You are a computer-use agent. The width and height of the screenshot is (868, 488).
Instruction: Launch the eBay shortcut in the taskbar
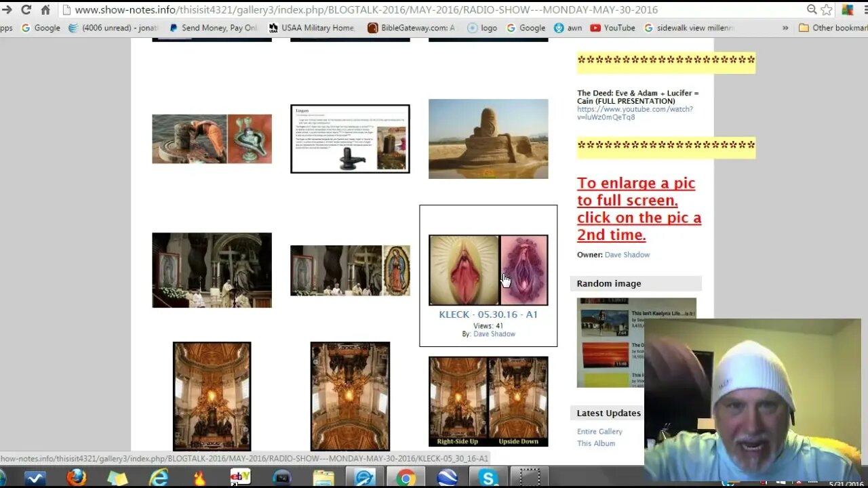click(240, 478)
